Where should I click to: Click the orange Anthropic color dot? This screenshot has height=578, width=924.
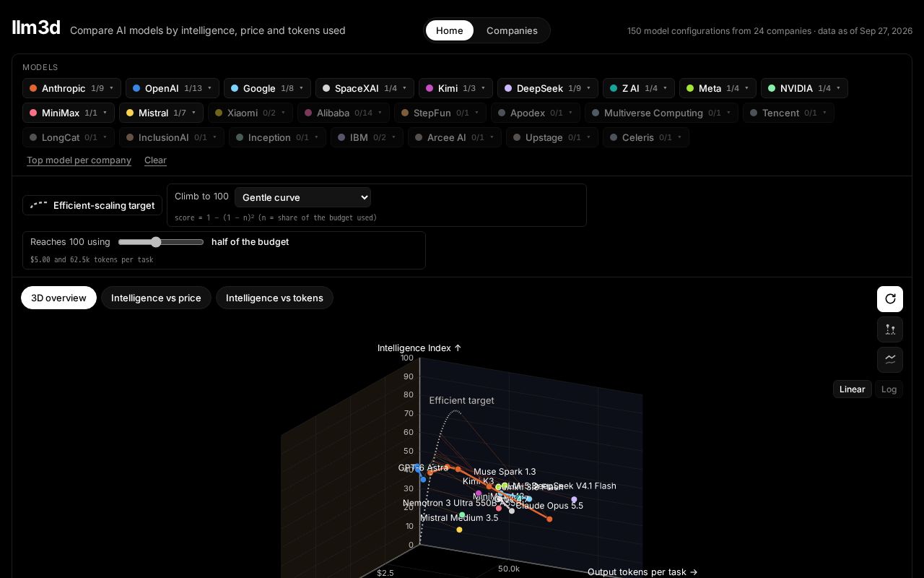(x=33, y=88)
